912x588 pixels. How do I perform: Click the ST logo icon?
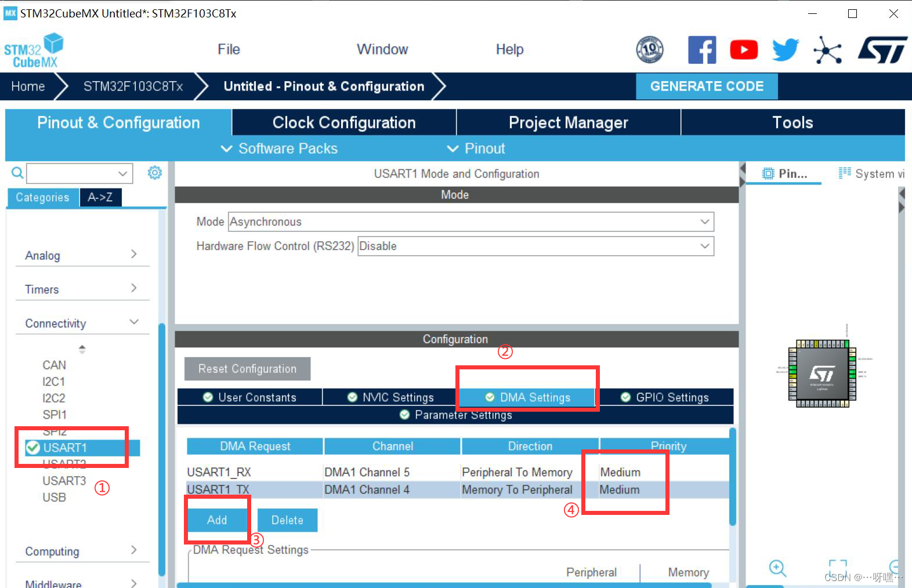[x=882, y=50]
